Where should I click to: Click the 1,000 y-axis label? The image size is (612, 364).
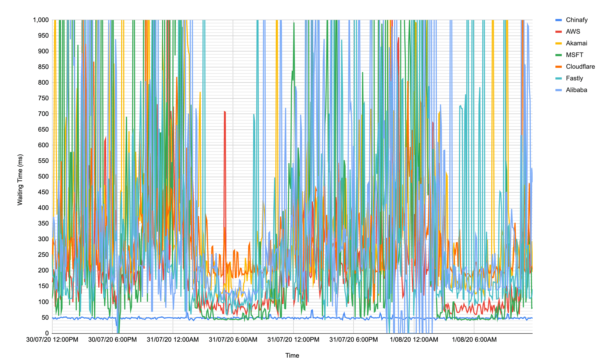coord(41,20)
